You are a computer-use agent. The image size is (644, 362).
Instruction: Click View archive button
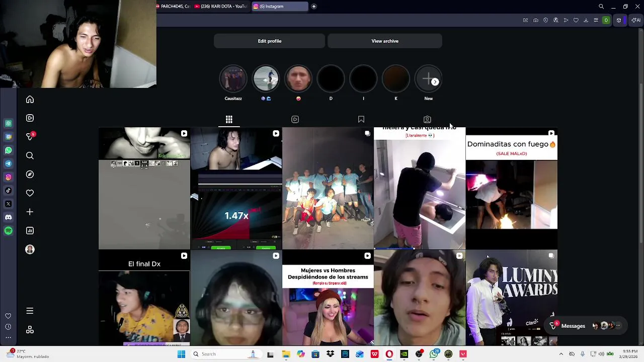coord(385,41)
